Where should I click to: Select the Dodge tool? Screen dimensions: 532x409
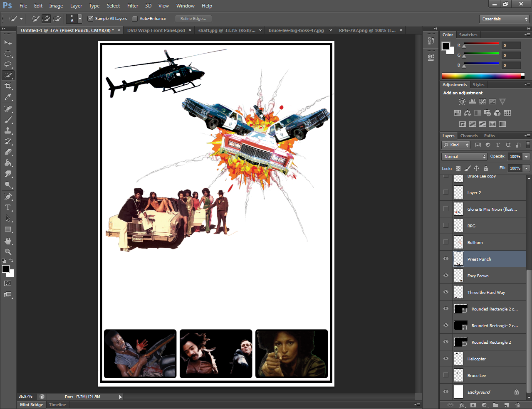tap(8, 185)
